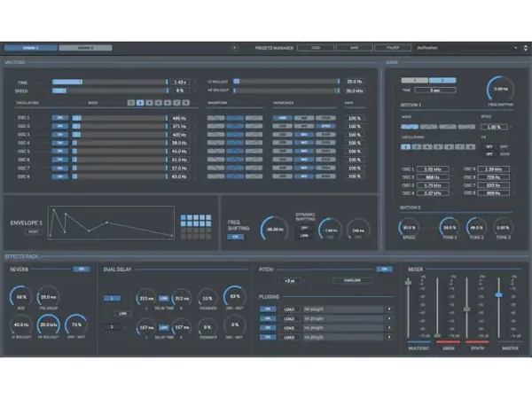Select the first waveform shape for OSC 1
Screen dimensions: 532x399
(x=215, y=118)
